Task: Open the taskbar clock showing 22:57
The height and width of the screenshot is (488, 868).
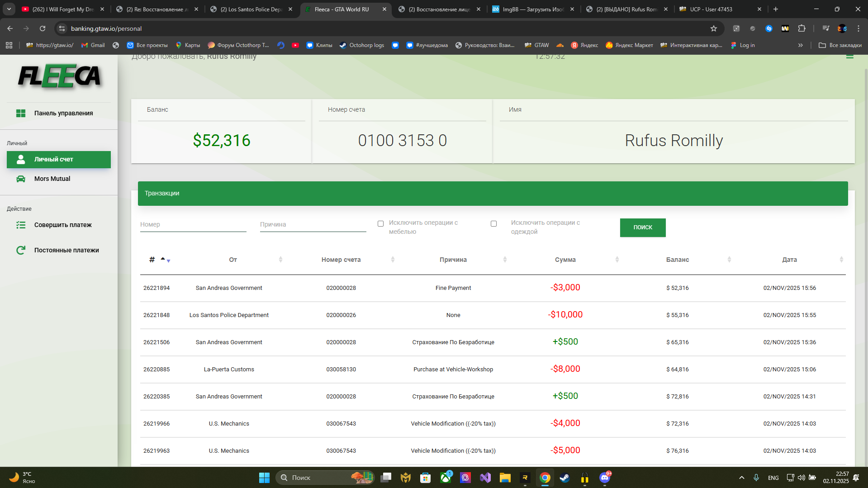Action: point(836,478)
